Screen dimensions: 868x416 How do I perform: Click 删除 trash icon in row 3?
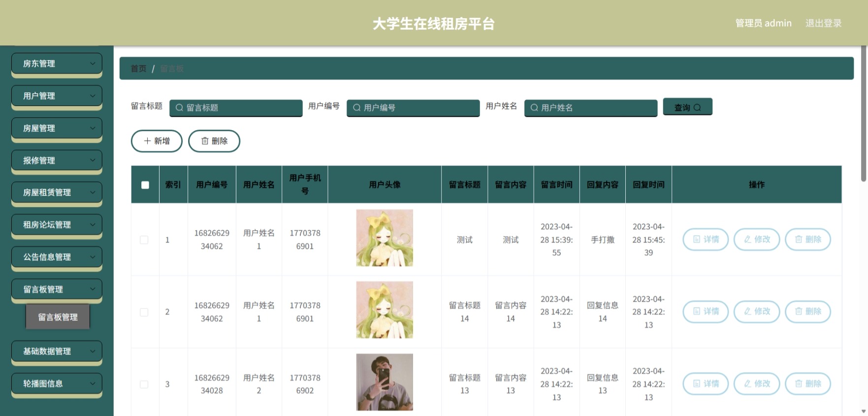pos(799,383)
